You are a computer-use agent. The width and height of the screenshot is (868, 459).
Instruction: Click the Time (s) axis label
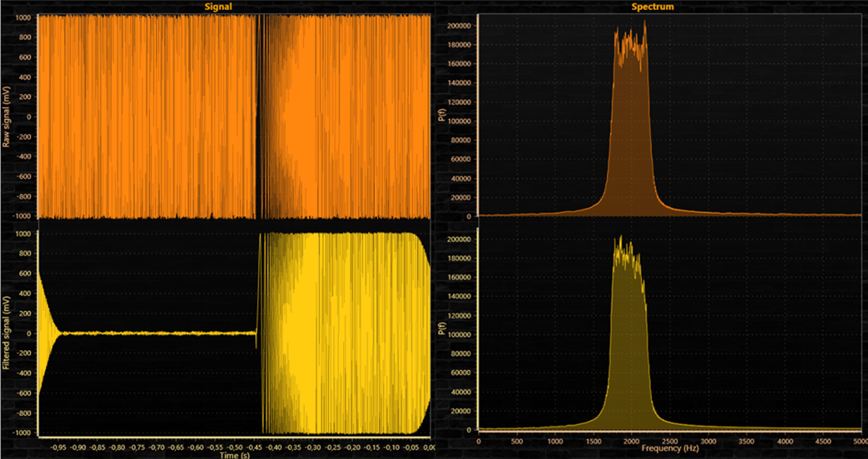click(x=234, y=455)
